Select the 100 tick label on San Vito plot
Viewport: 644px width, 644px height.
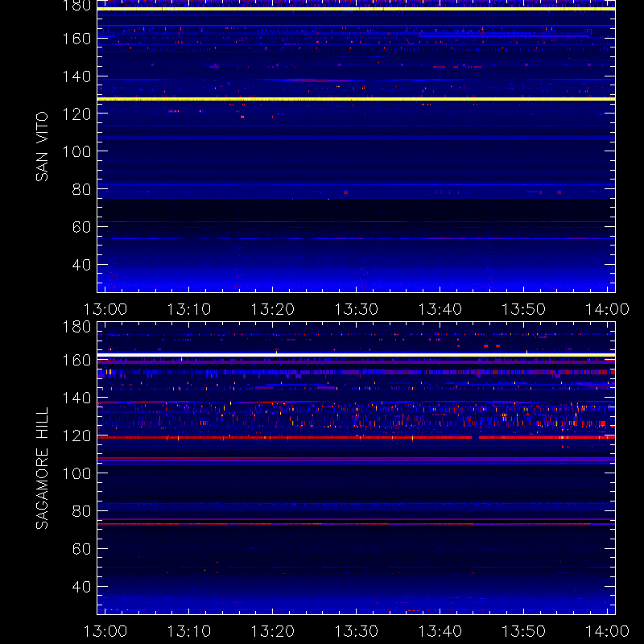tap(76, 151)
